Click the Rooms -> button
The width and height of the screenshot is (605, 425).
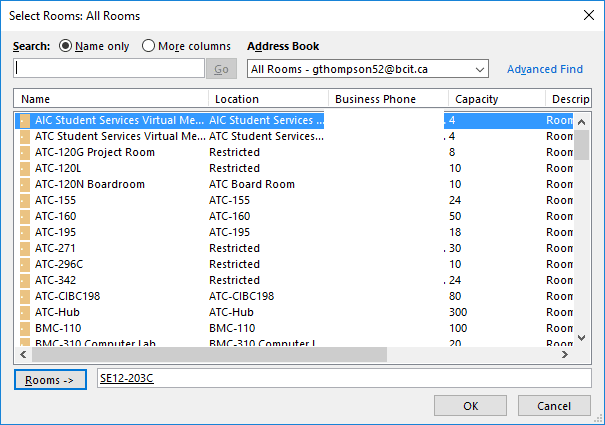(50, 380)
